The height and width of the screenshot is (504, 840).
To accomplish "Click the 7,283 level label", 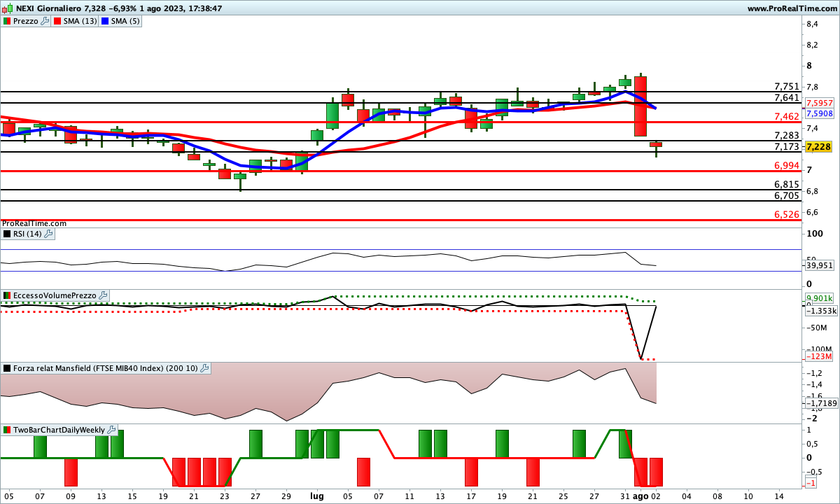I will click(787, 135).
